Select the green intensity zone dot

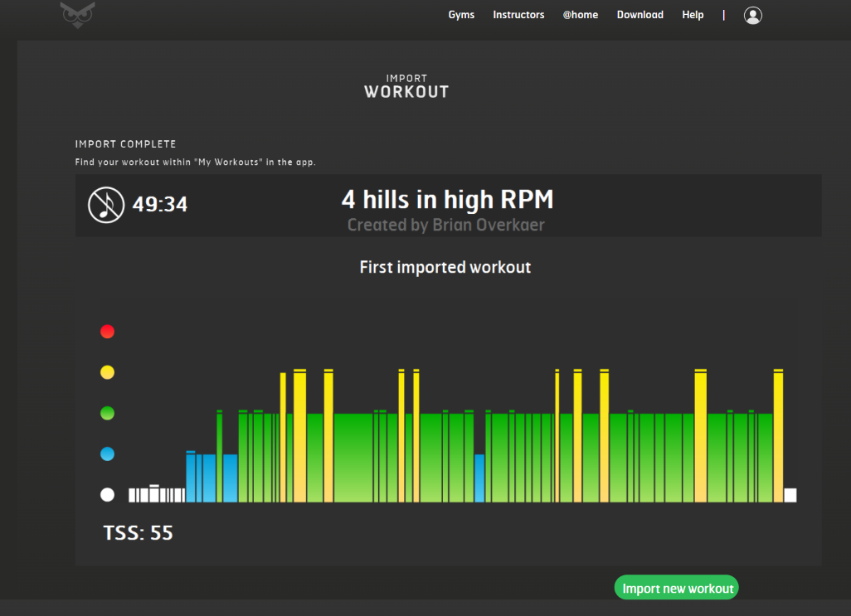[107, 414]
